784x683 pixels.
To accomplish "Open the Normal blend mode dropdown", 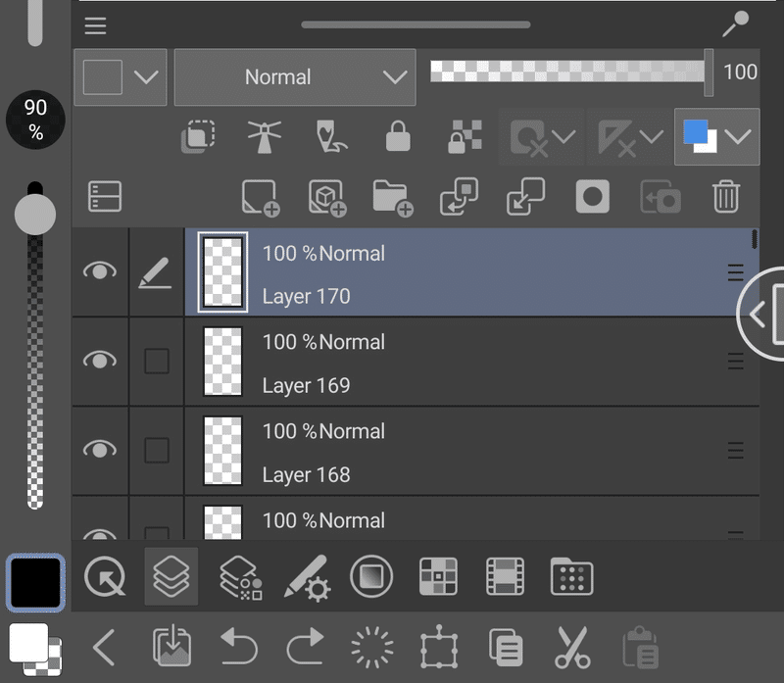I will point(295,76).
